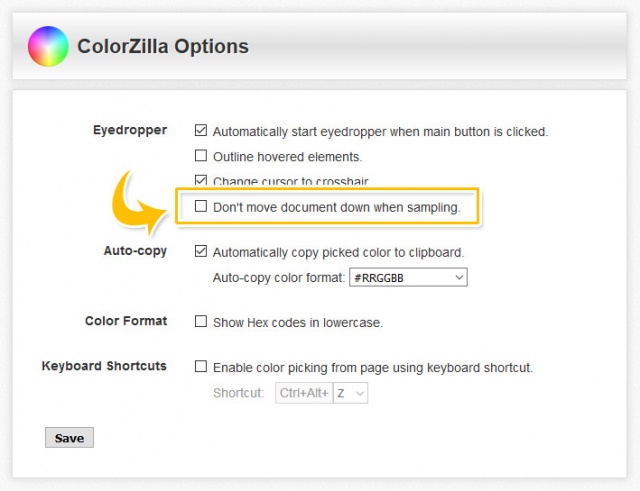Click the Color Format section label
640x491 pixels.
click(126, 321)
